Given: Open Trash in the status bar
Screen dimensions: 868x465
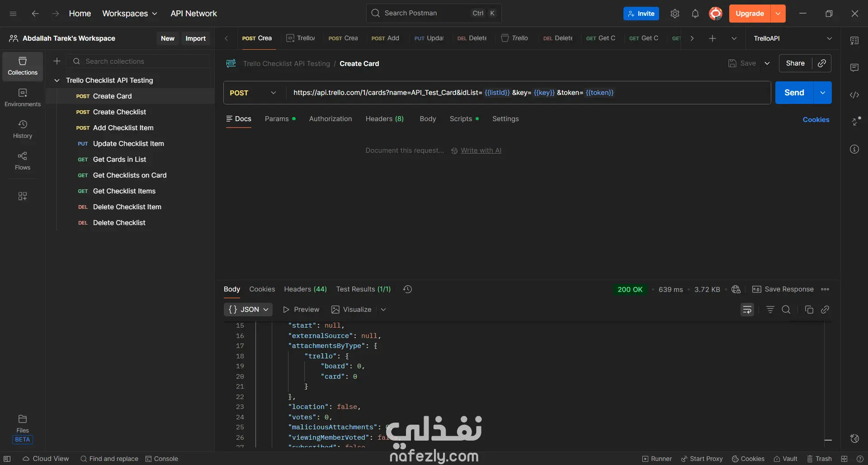Looking at the screenshot, I should 819,459.
